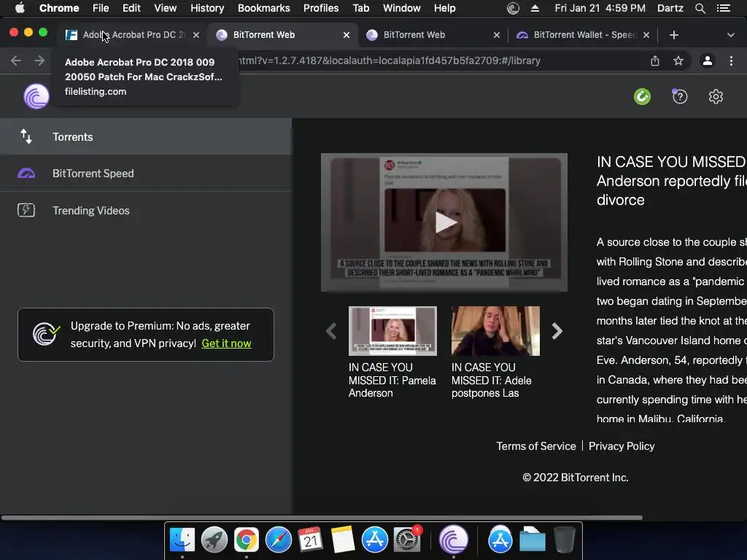Open Finder from the dock
Screen dimensions: 747x560
pos(182,540)
